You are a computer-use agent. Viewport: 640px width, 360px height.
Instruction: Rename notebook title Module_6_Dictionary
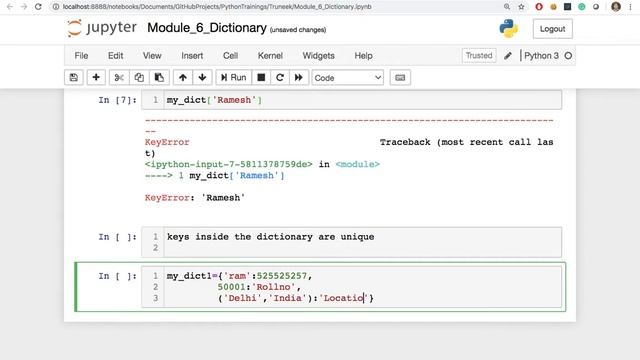(x=207, y=28)
